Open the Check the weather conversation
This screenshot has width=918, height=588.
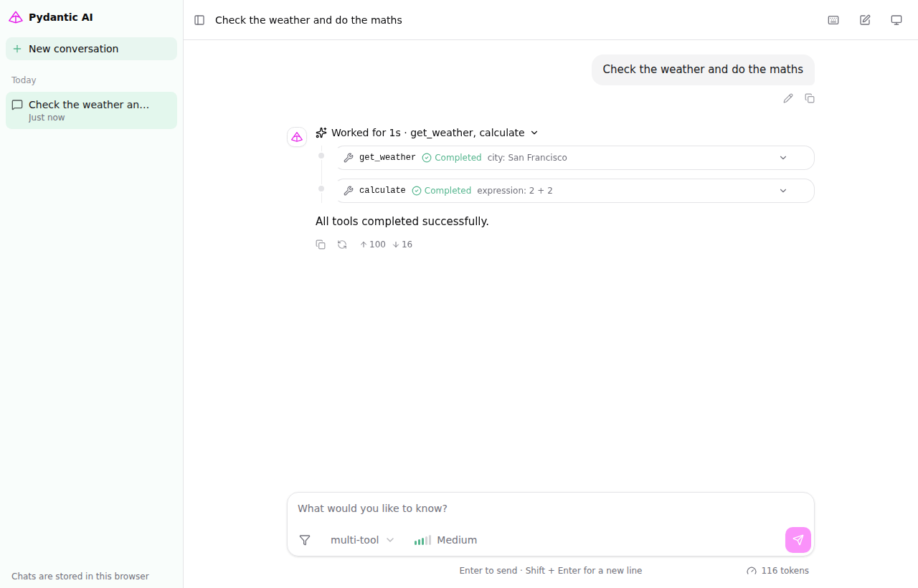point(91,110)
